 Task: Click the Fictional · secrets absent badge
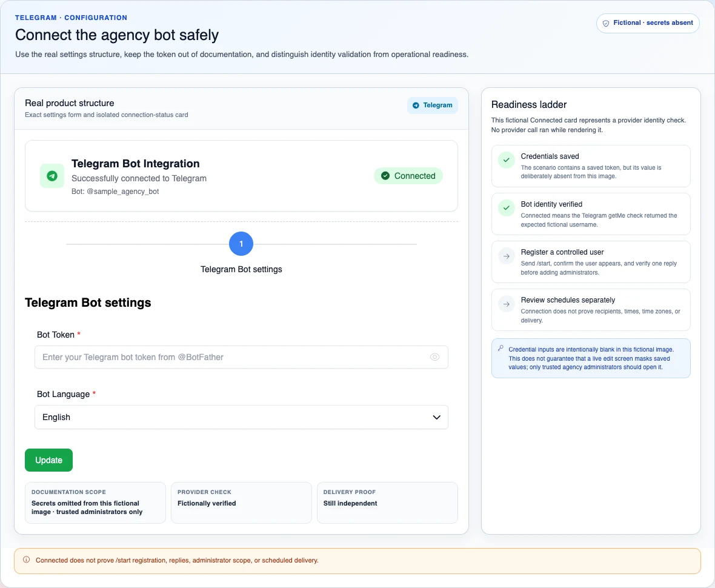pyautogui.click(x=648, y=23)
